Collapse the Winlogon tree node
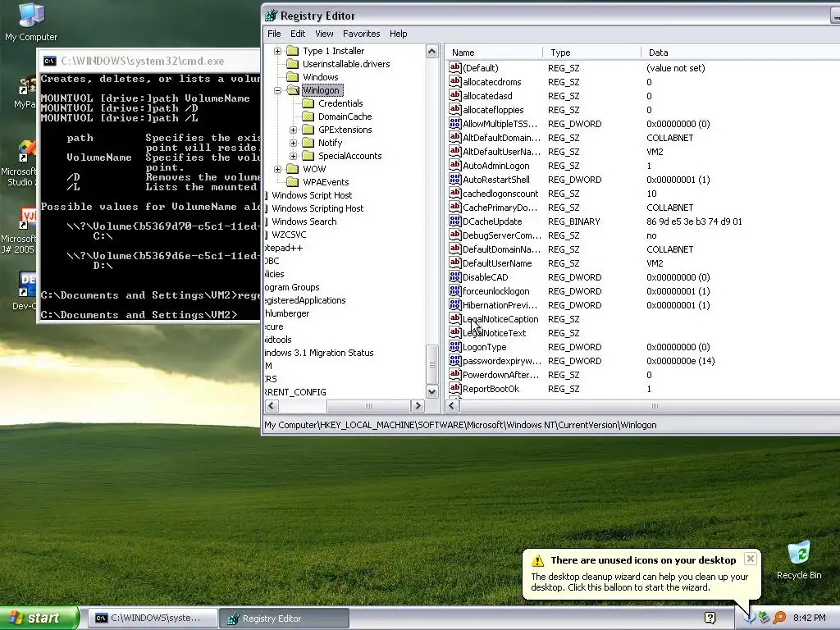 pyautogui.click(x=277, y=90)
